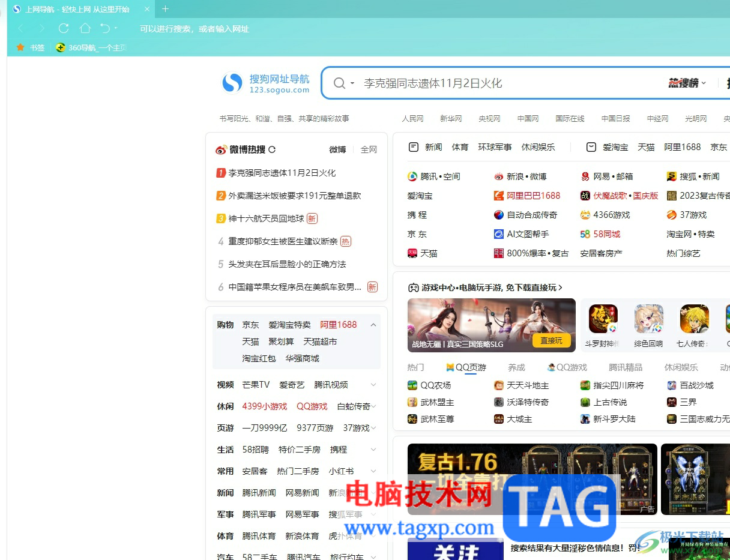
Task: Open 游戏中心 header link
Action: [x=485, y=288]
